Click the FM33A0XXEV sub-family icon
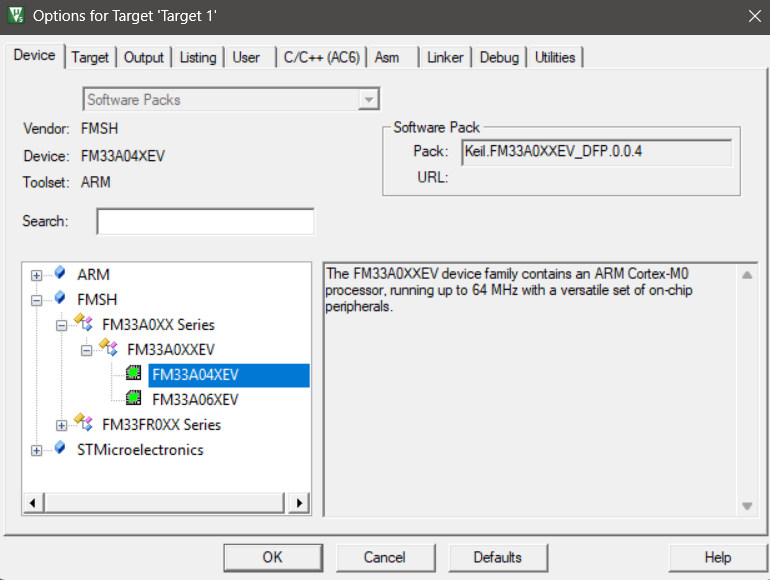The width and height of the screenshot is (770, 580). (110, 349)
